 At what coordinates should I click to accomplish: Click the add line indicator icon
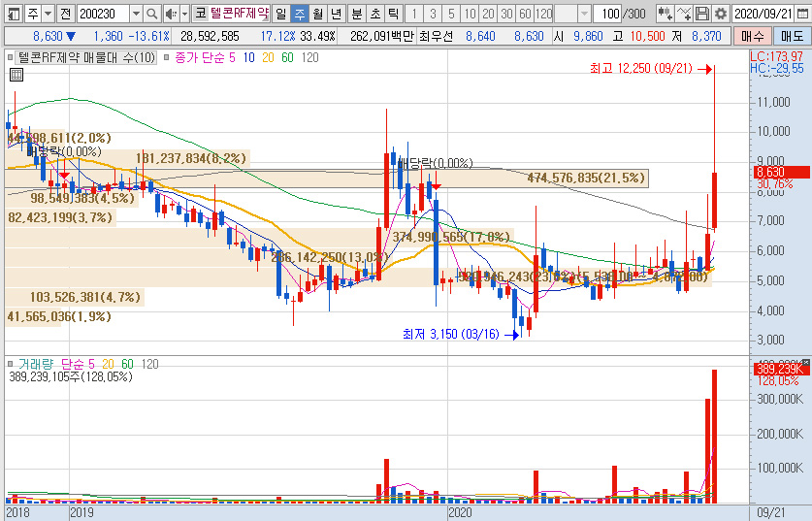[684, 14]
